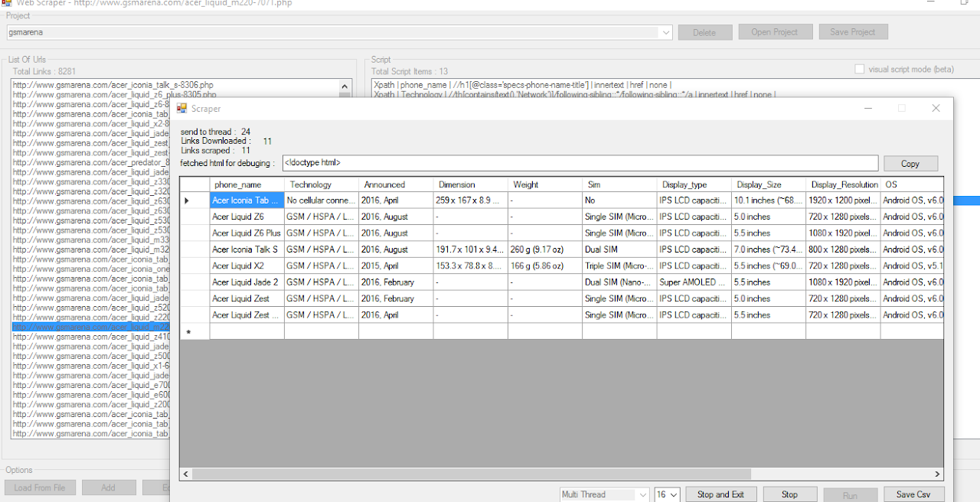Sort by the Technology column header

[322, 184]
